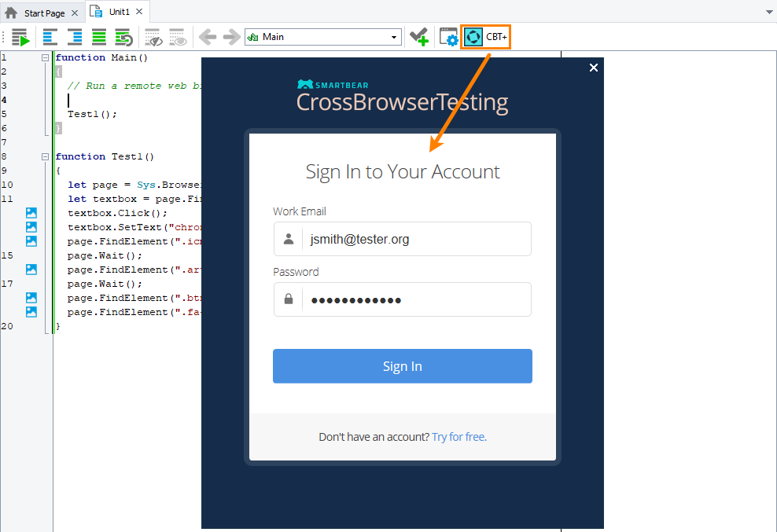Collapse the Main function code block
The height and width of the screenshot is (532, 777).
tap(45, 57)
